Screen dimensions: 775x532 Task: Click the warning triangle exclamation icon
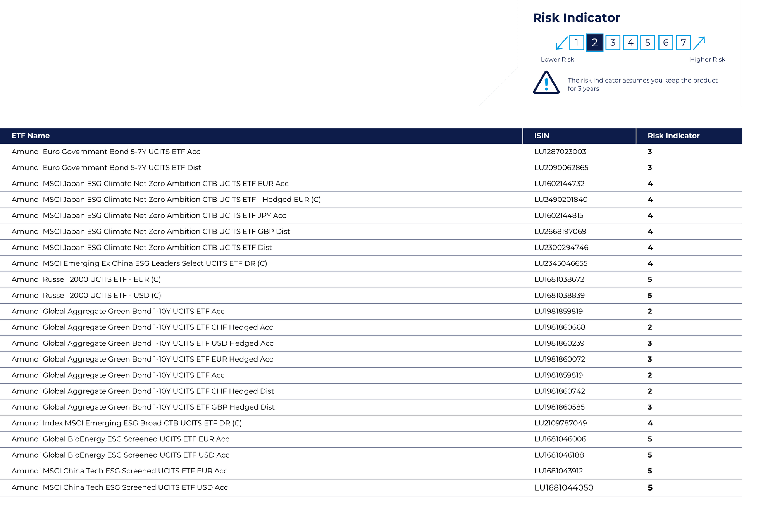[546, 83]
